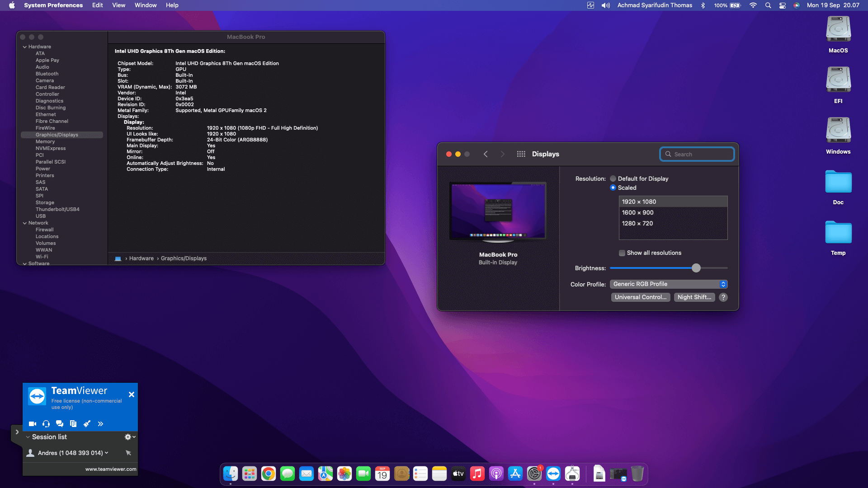
Task: Click the TeamViewer headset audio icon
Action: pos(46,424)
